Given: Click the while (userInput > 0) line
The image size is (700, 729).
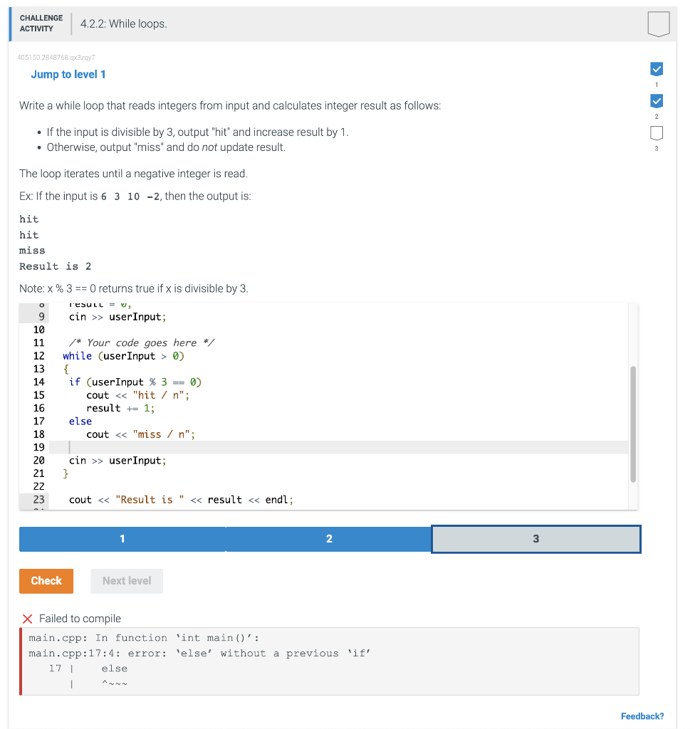Looking at the screenshot, I should click(x=123, y=356).
